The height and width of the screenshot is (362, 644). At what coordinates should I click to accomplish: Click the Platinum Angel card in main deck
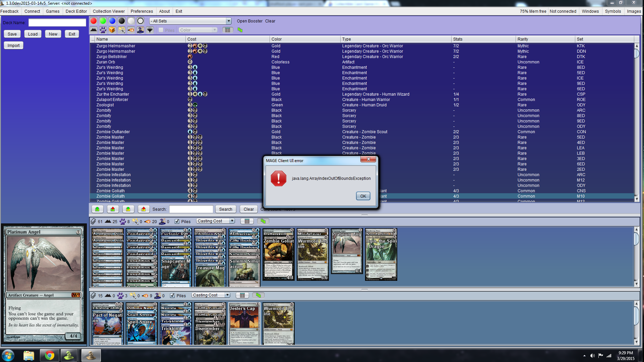[347, 251]
